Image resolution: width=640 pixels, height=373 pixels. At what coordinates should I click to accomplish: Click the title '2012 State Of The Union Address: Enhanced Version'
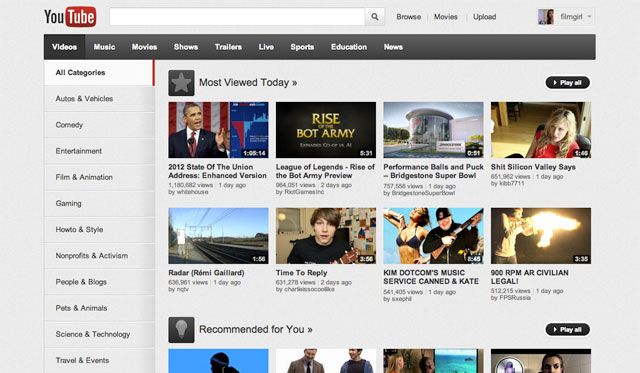point(218,171)
